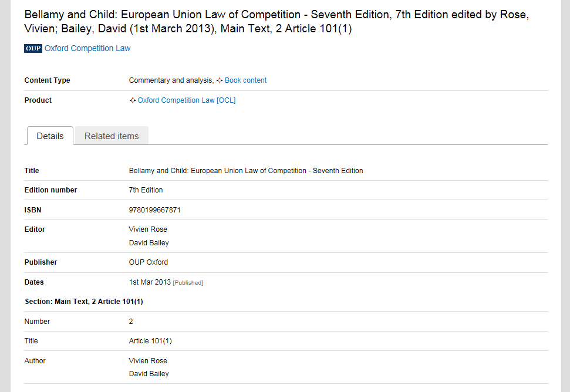Open the Book content link
570x392 pixels.
point(245,80)
